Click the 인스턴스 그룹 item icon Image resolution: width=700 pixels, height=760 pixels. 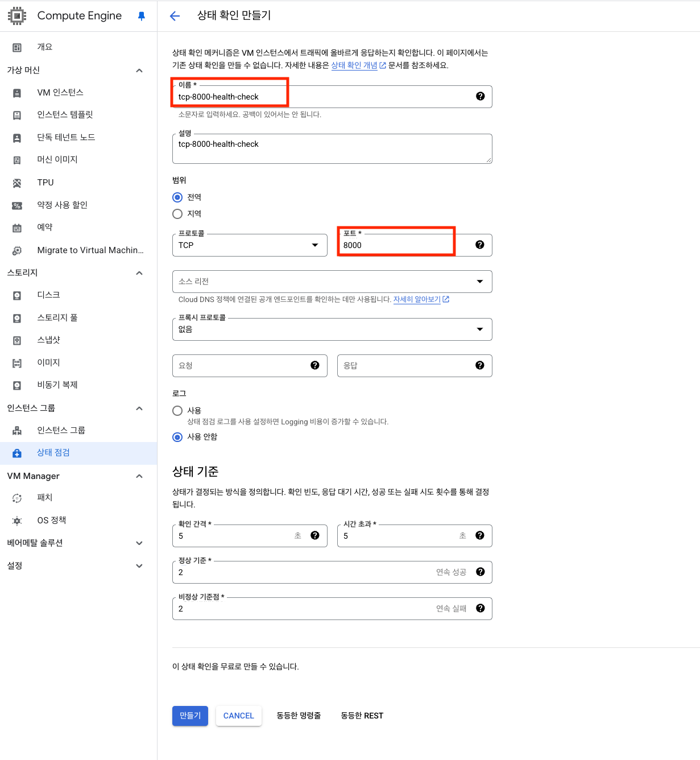(17, 431)
